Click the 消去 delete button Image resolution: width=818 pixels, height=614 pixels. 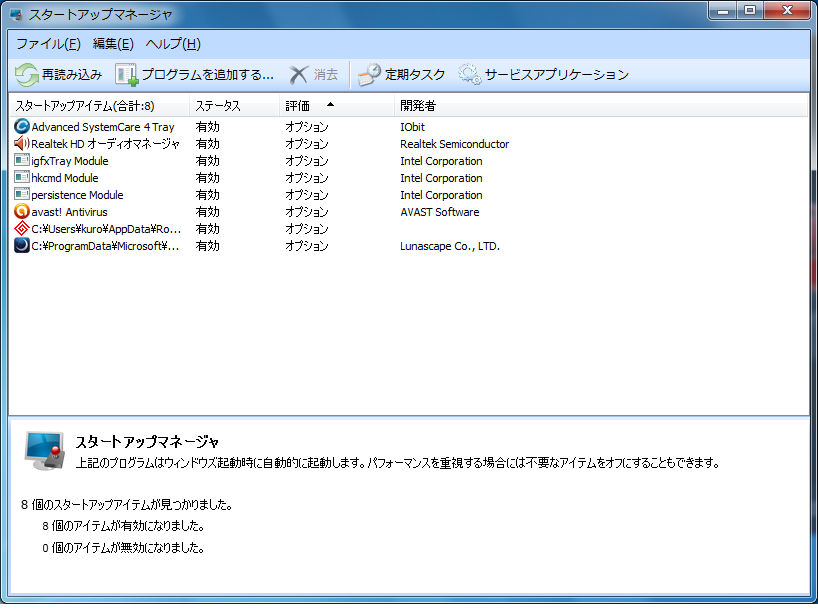tap(314, 75)
